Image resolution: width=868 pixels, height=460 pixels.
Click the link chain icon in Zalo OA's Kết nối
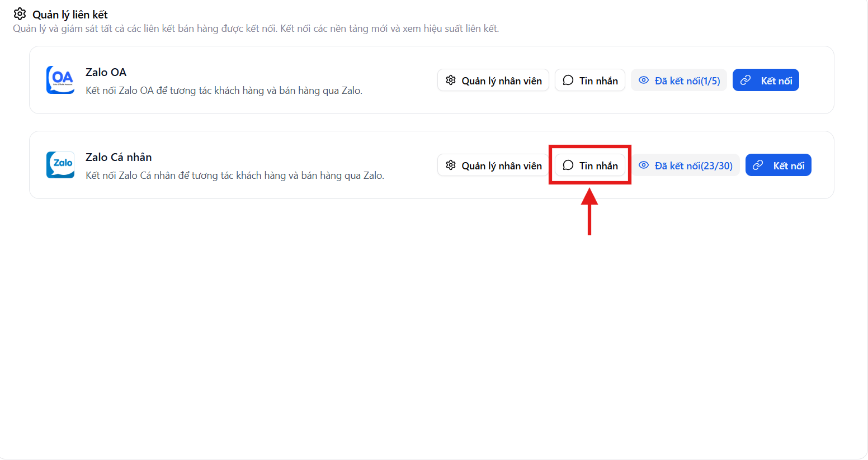(x=746, y=80)
